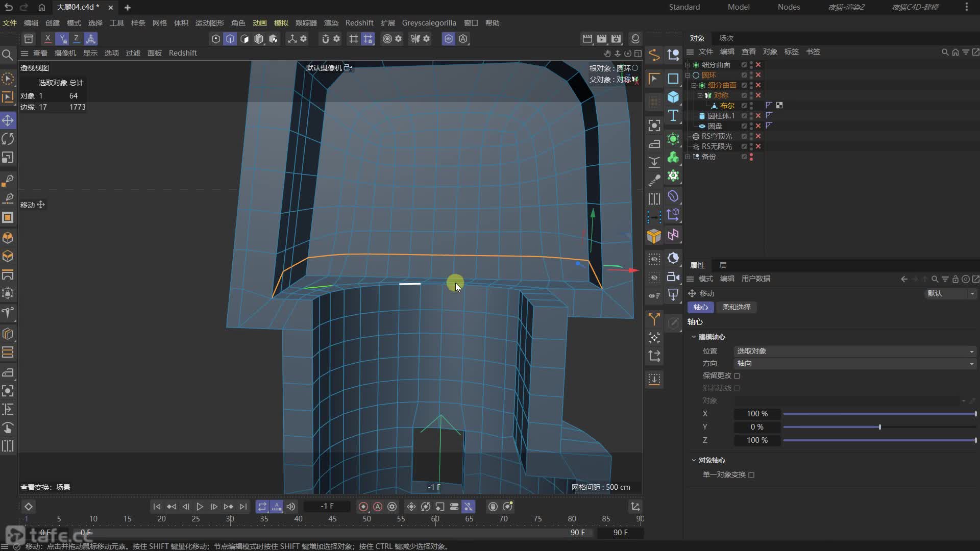Click the Text spline tool icon

click(x=673, y=115)
